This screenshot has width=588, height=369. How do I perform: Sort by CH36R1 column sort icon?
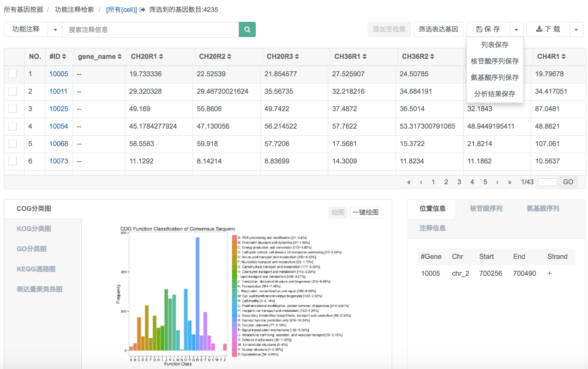point(364,57)
